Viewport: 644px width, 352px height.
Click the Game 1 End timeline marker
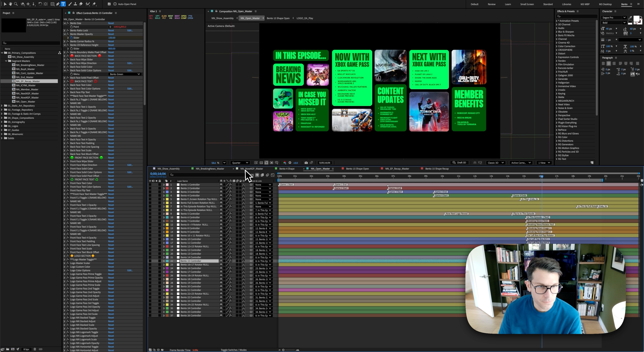click(341, 184)
